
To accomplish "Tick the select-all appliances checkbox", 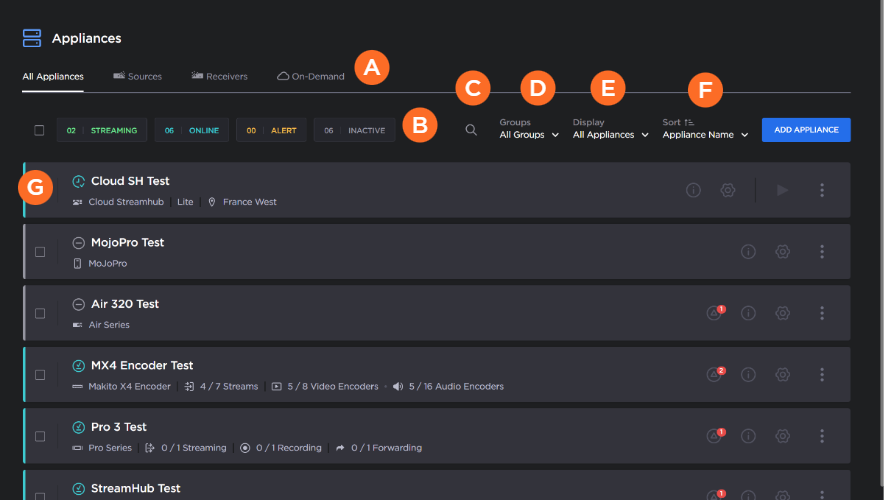I will (x=39, y=130).
